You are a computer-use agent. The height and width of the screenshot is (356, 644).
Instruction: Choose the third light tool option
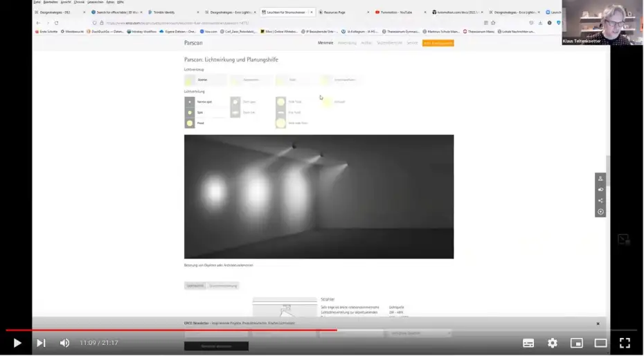click(x=296, y=80)
